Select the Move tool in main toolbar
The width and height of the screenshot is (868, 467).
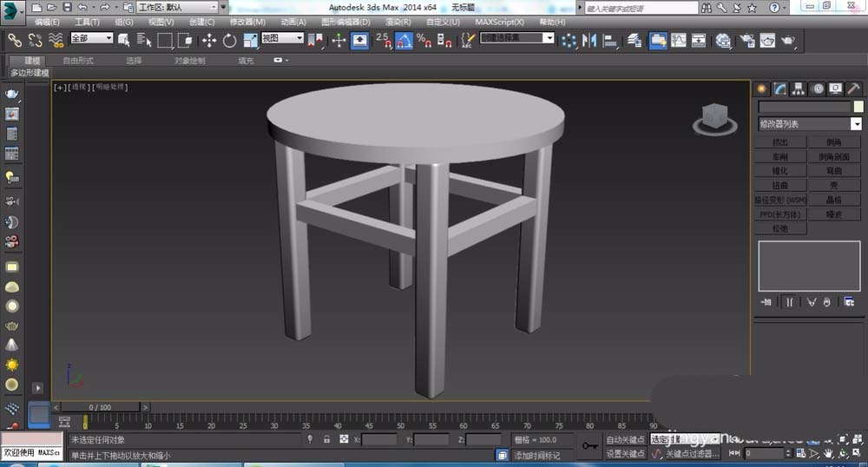(209, 40)
